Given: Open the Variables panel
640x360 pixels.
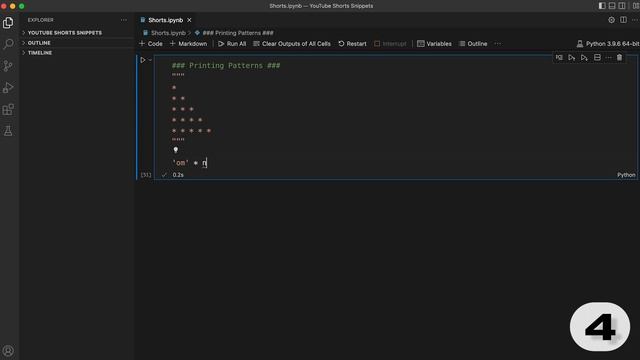Looking at the screenshot, I should click(434, 44).
